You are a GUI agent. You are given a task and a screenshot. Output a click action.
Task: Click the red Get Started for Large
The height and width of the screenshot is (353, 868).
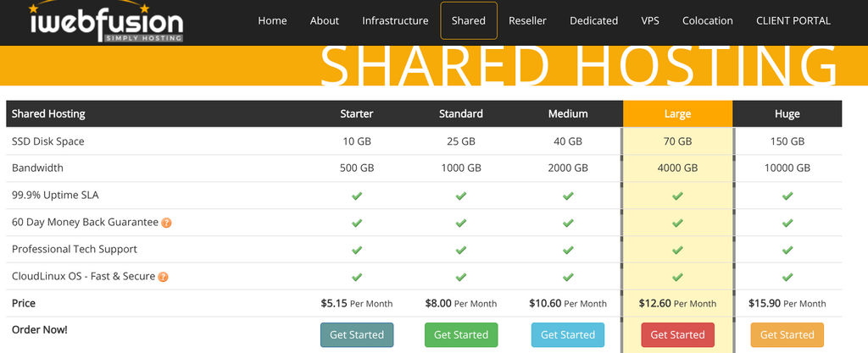click(x=677, y=334)
